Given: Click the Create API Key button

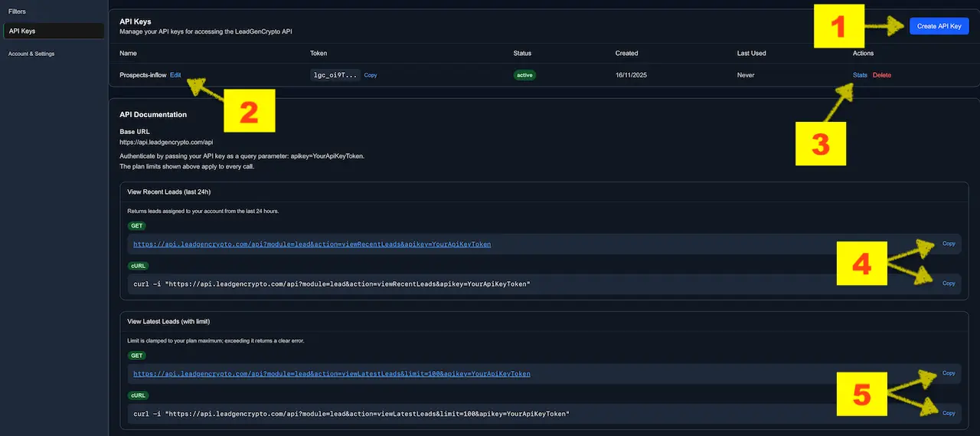Looking at the screenshot, I should 939,26.
